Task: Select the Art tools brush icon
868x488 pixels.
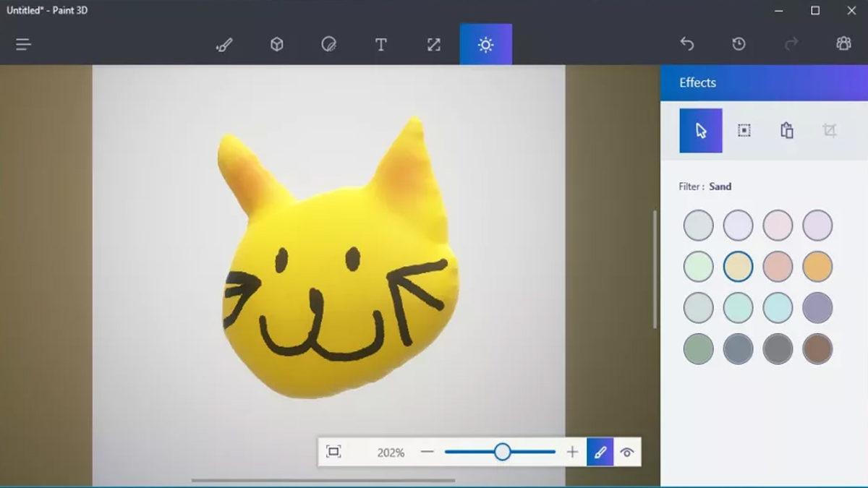Action: tap(224, 44)
